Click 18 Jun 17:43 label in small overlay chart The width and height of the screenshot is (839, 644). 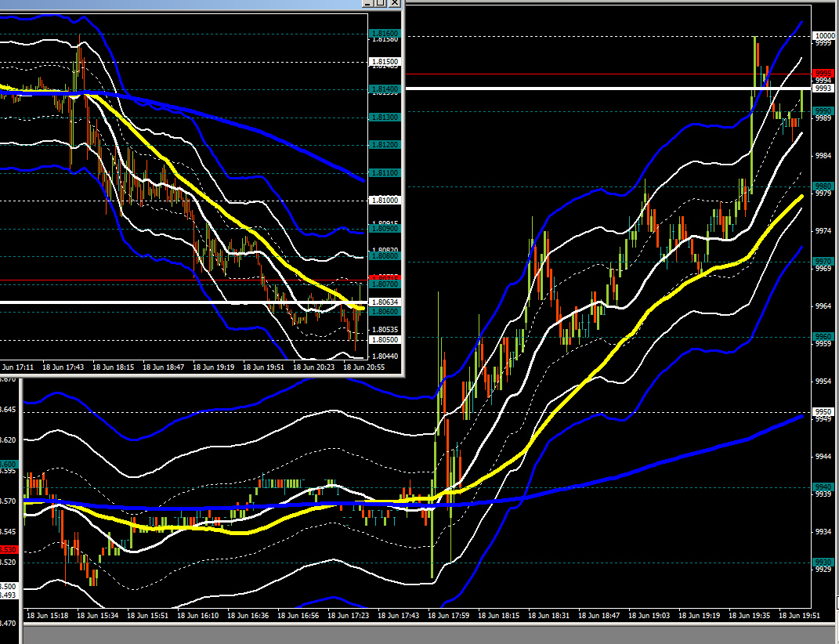[x=63, y=367]
